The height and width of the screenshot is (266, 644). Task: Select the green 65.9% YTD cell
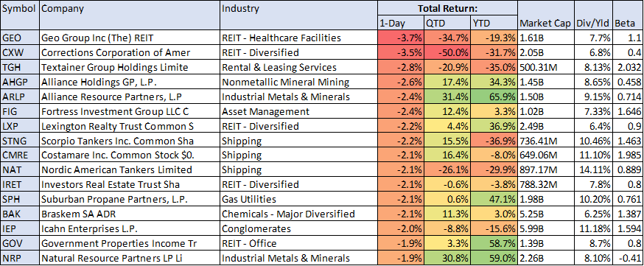(x=494, y=97)
